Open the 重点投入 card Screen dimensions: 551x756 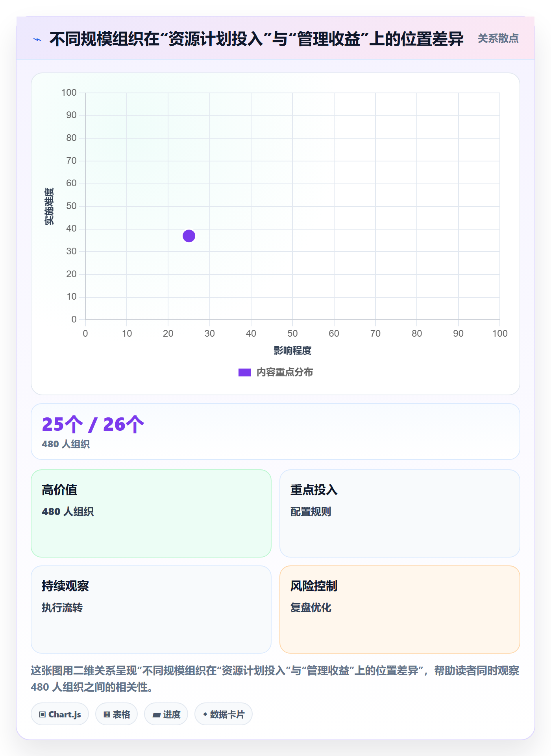click(400, 513)
